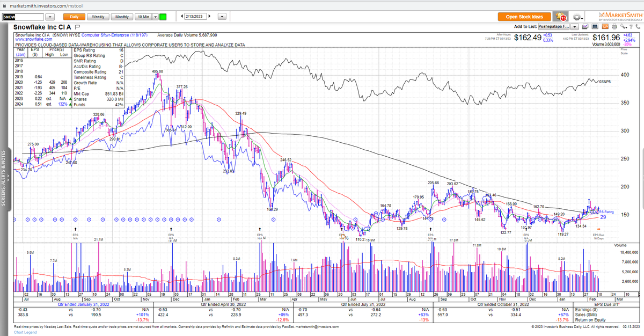Click the $162.49 after hours price

pos(526,38)
